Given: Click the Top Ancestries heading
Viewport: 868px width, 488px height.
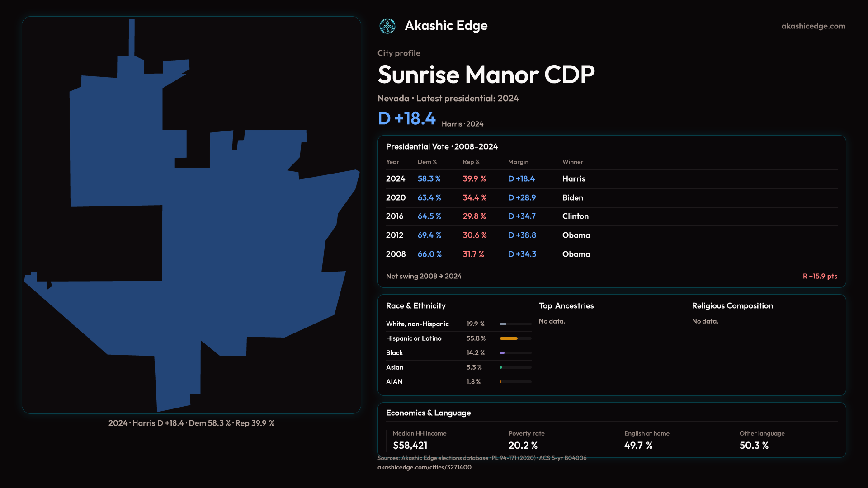Looking at the screenshot, I should coord(566,306).
